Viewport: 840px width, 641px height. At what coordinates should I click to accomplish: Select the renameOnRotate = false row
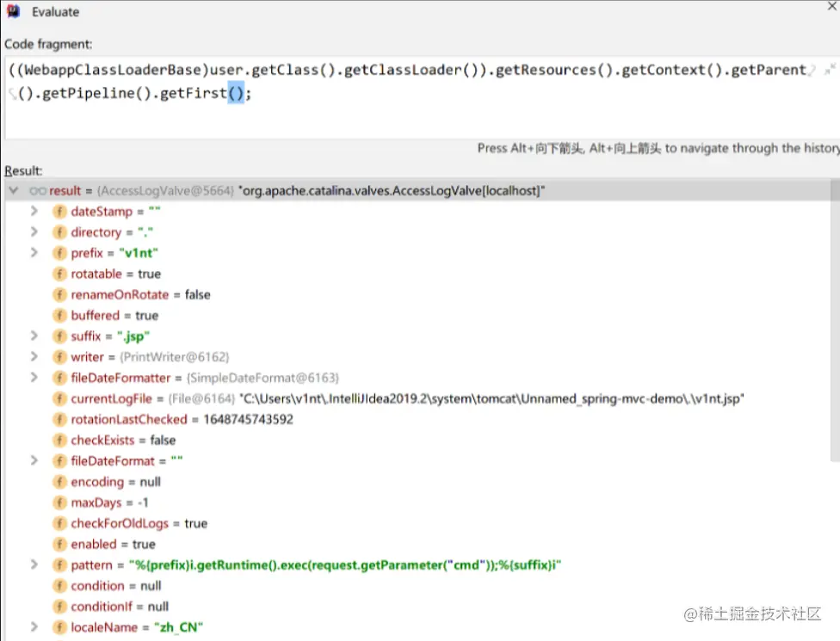(x=418, y=294)
